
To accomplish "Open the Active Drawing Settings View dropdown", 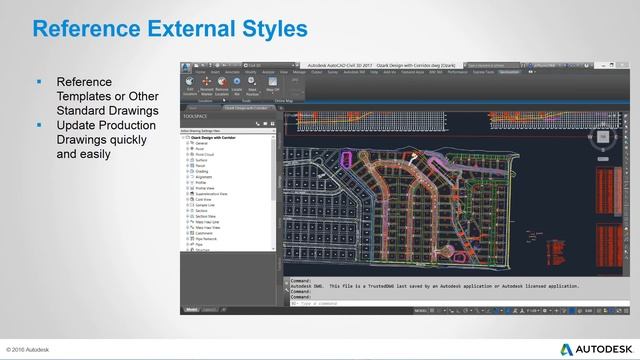I will coord(228,131).
